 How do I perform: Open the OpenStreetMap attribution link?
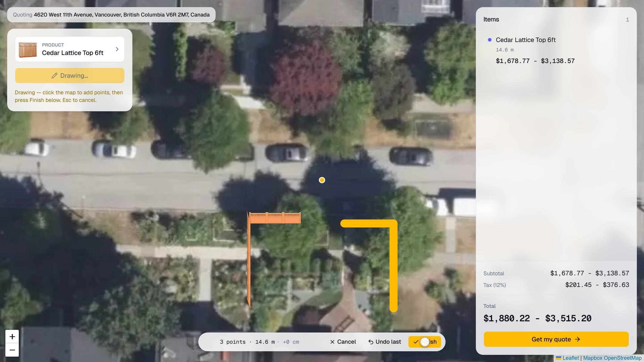click(x=623, y=358)
